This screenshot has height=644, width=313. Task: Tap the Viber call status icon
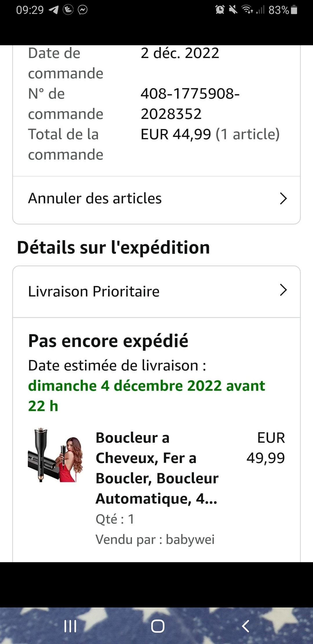[68, 10]
